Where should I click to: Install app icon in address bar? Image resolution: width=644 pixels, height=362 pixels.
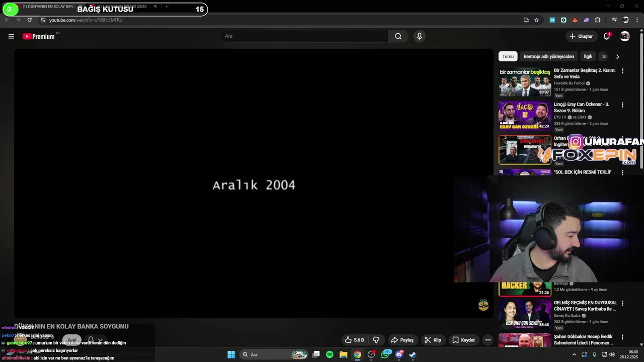526,20
